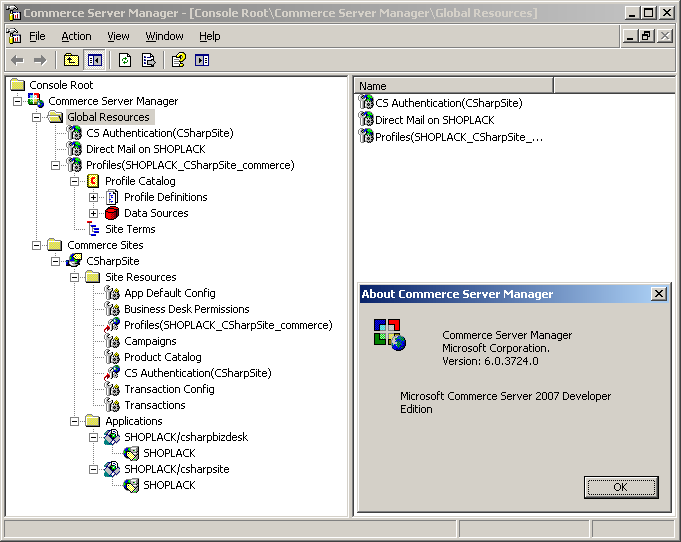Restore the inner console child window
Image resolution: width=681 pixels, height=542 pixels.
point(646,36)
